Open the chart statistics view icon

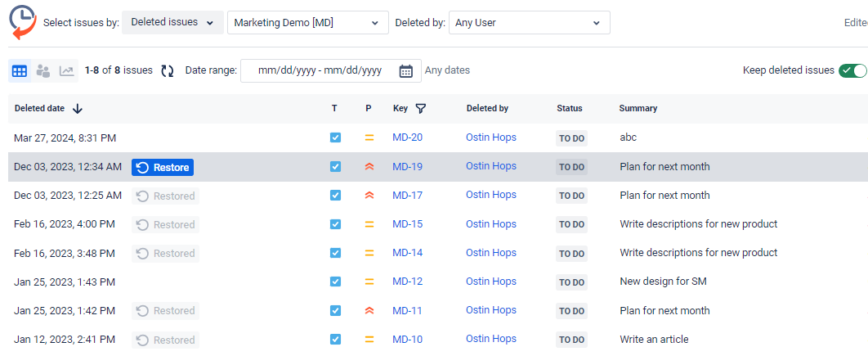66,71
